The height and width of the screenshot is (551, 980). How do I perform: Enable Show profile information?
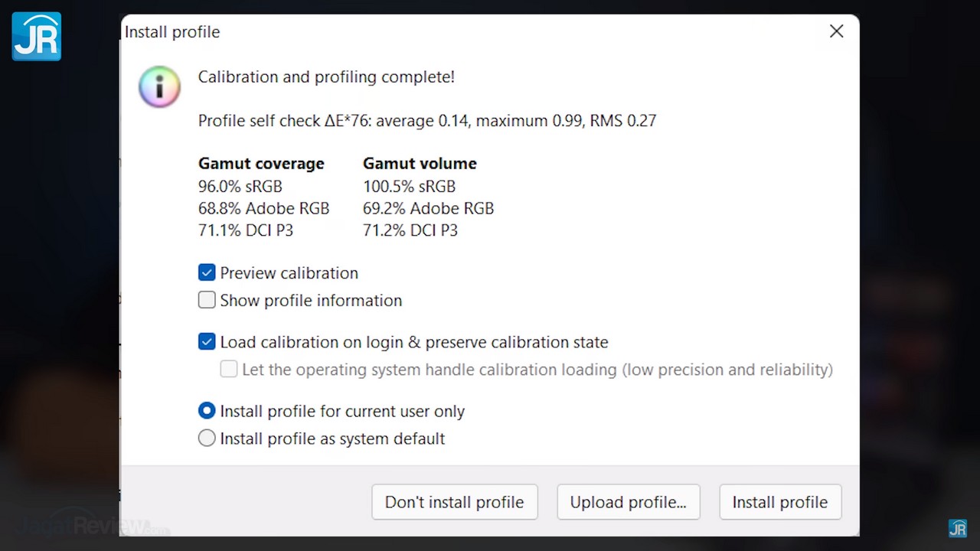click(207, 301)
